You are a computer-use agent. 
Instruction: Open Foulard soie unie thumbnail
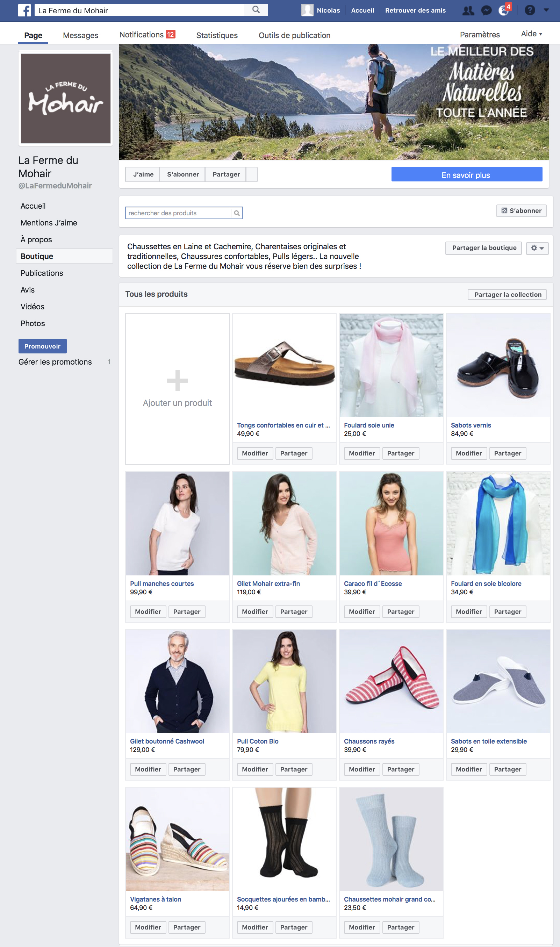391,365
